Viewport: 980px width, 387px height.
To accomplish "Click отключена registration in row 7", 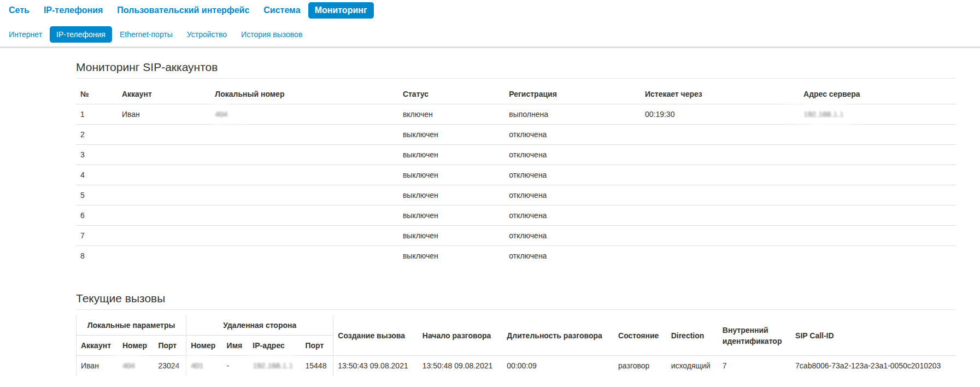I will point(527,236).
